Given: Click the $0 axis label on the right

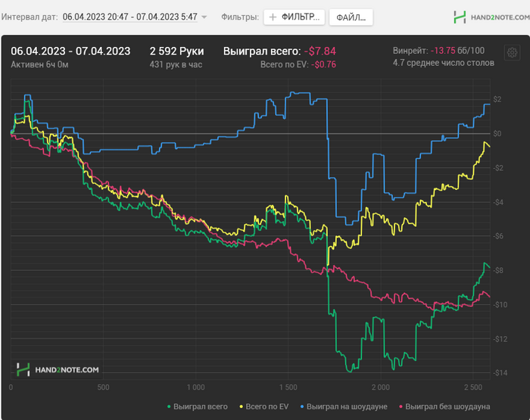Looking at the screenshot, I should click(x=497, y=133).
